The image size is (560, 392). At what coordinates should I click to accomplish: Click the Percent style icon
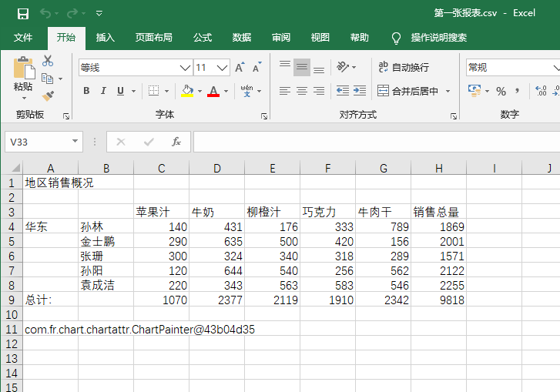(x=501, y=92)
